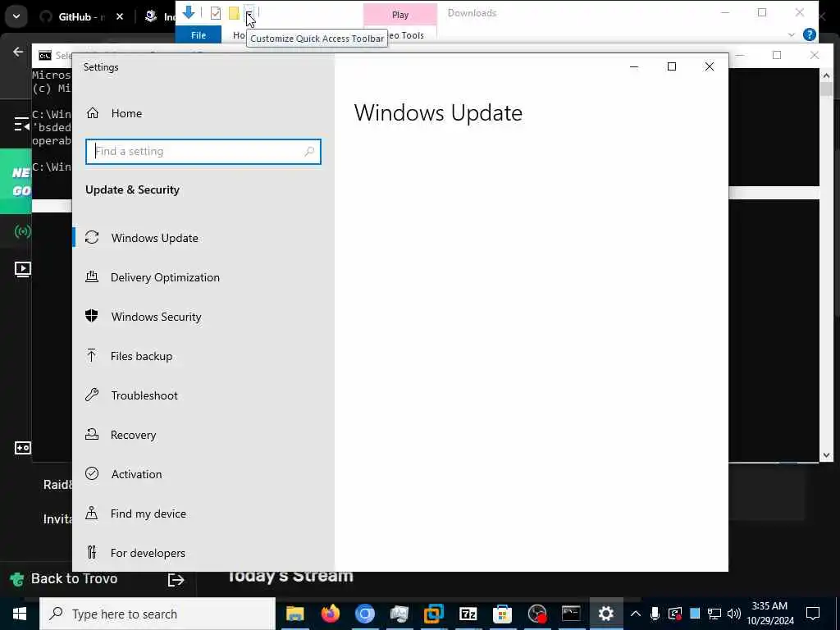Switch to GitHub browser tab
Viewport: 840px width, 630px height.
tap(81, 17)
